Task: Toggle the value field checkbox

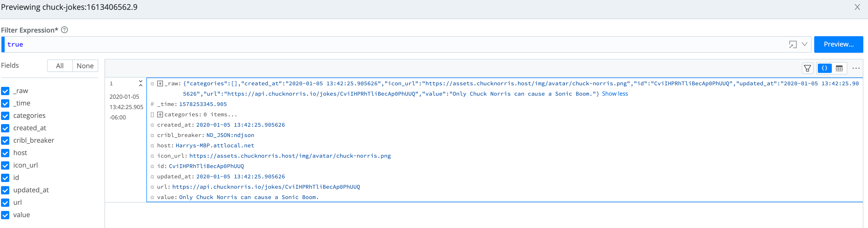Action: point(5,215)
